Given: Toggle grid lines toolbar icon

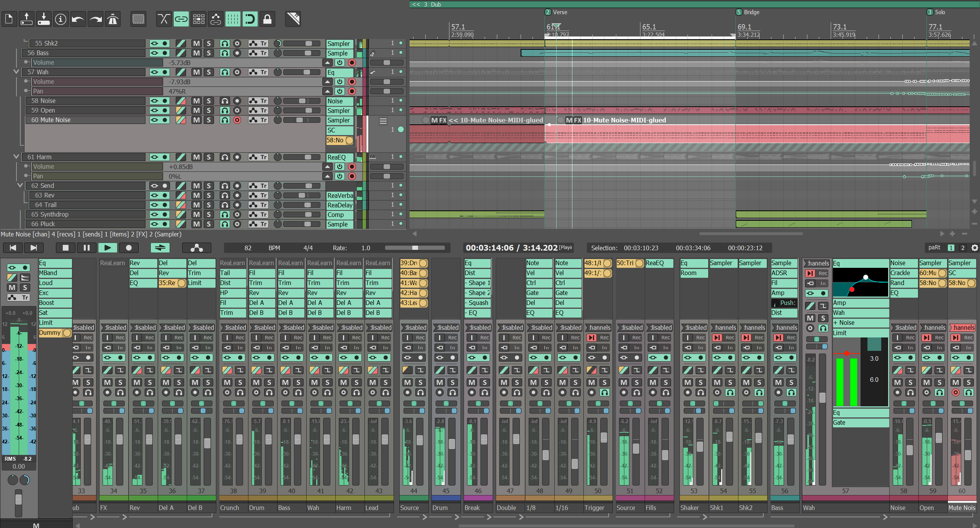Looking at the screenshot, I should point(233,19).
